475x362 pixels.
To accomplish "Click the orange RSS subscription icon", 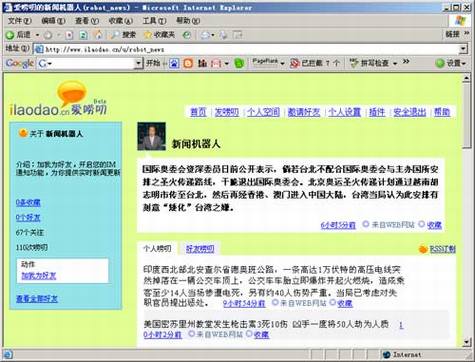I will click(x=423, y=249).
